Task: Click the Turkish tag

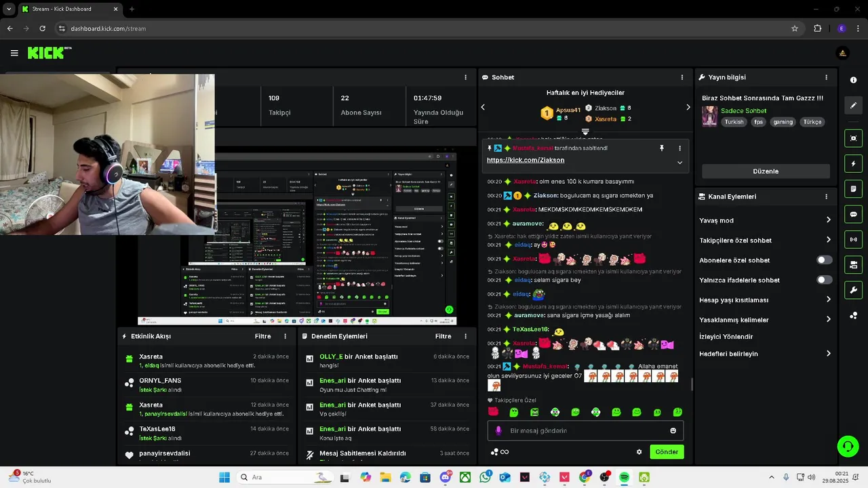Action: tap(734, 122)
